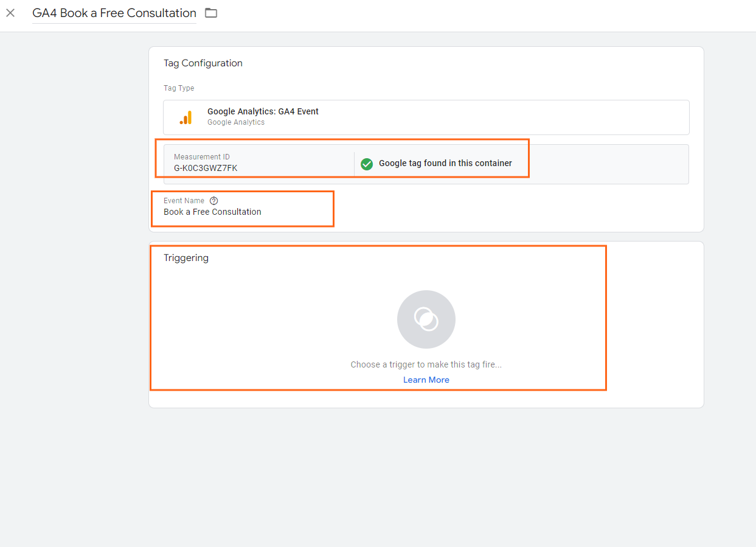Viewport: 756px width, 547px height.
Task: Click the 'Choose a trigger to make this tag fire' text
Action: 426,364
